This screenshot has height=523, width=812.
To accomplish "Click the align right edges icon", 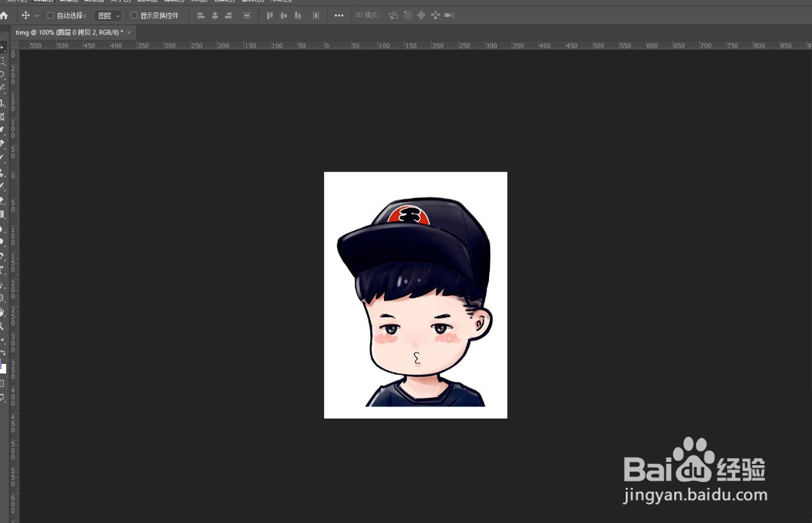I will pos(228,15).
